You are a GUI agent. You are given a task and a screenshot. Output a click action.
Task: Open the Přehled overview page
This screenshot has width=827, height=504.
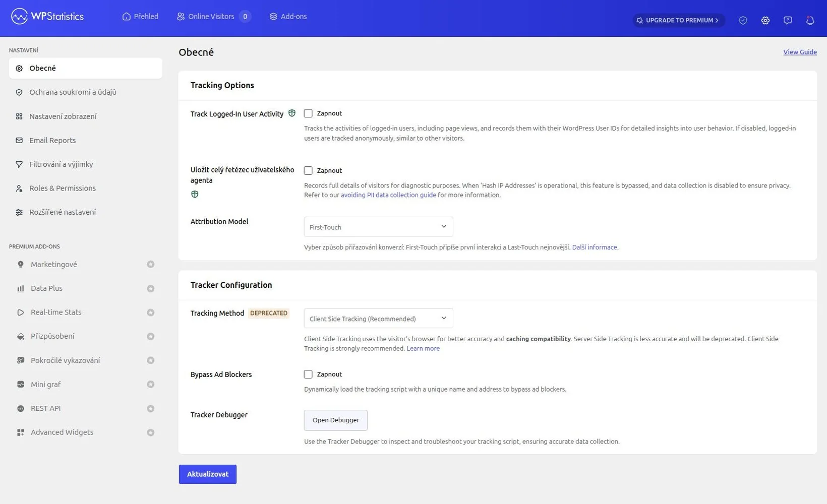pyautogui.click(x=140, y=16)
